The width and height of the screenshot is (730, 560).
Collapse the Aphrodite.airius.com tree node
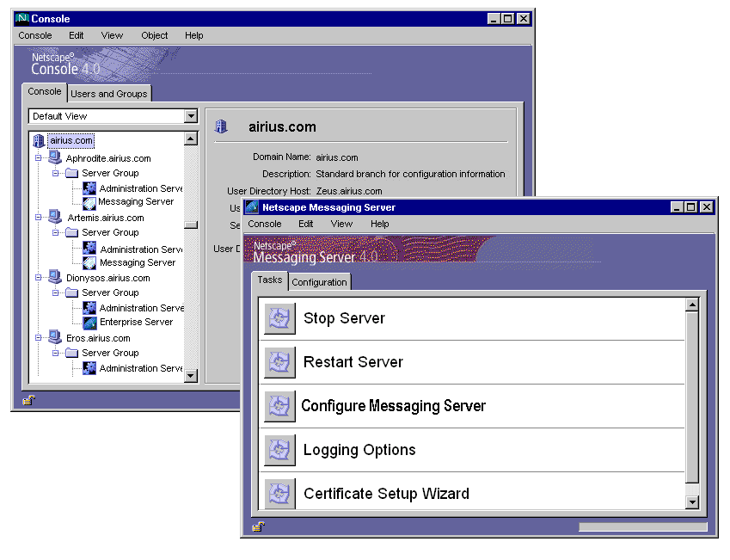38,158
